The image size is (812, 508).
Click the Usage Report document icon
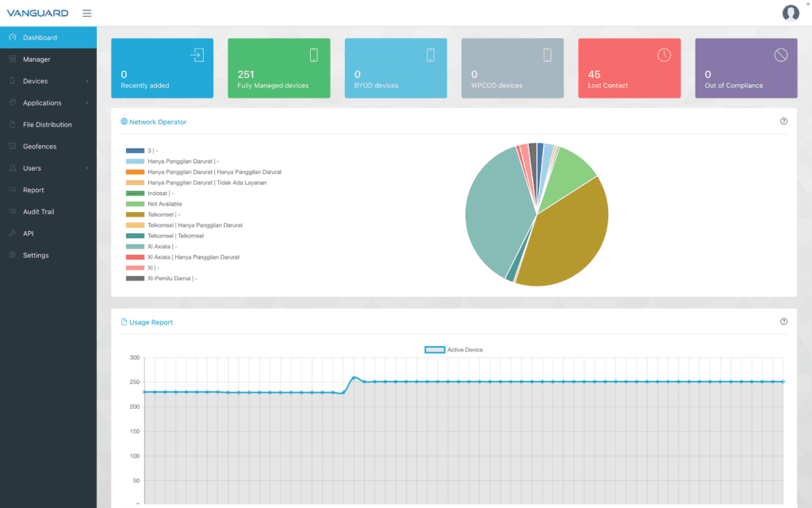[124, 322]
